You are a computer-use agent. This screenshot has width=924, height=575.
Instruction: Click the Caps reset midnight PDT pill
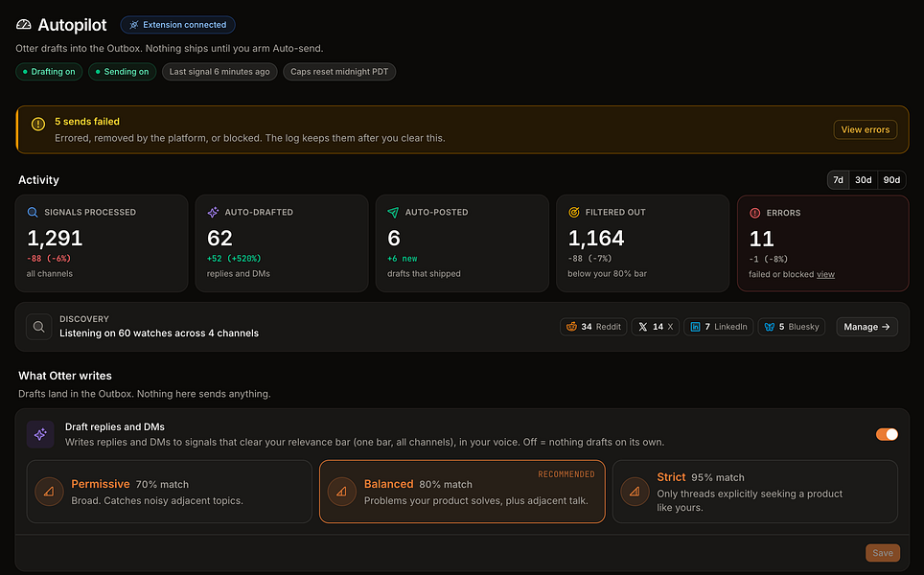(339, 71)
